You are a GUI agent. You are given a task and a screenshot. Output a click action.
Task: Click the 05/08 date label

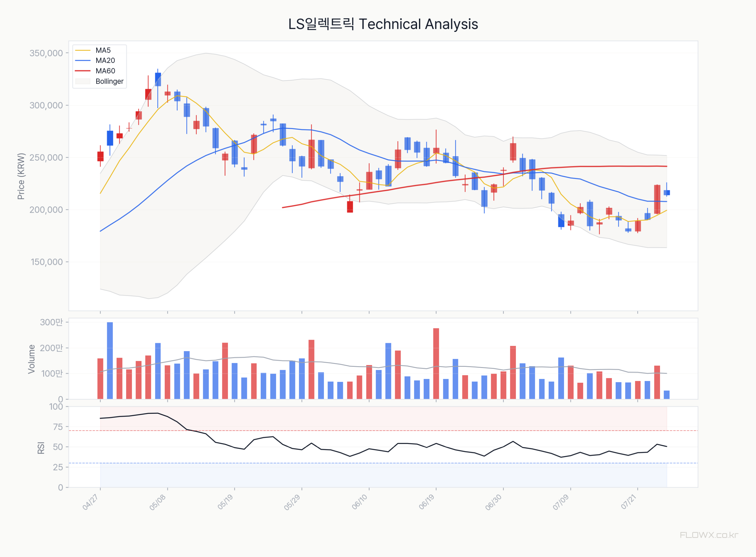point(158,502)
